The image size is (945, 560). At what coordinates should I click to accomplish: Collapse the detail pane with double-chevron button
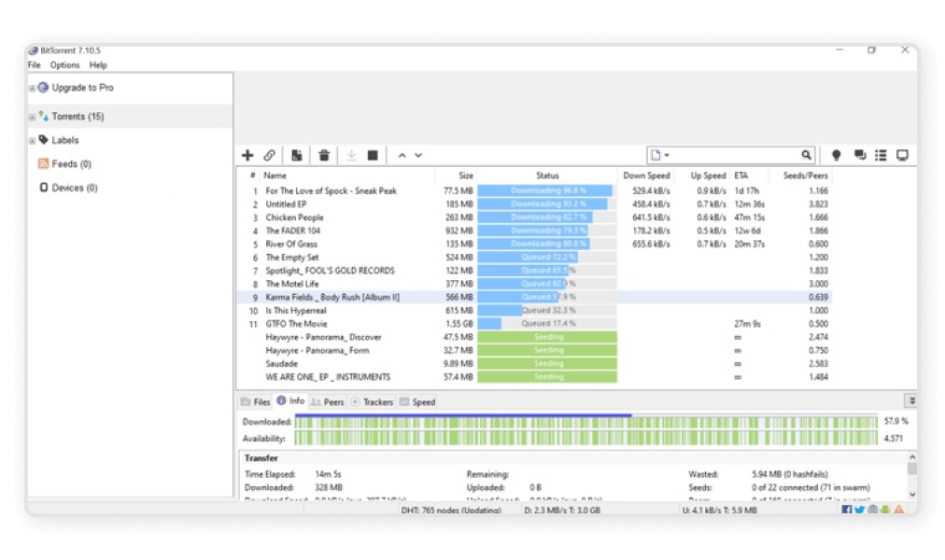point(912,400)
